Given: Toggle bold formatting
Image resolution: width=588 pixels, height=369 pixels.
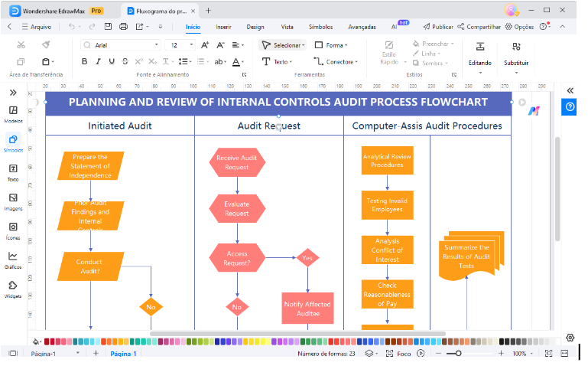Looking at the screenshot, I should tap(84, 61).
